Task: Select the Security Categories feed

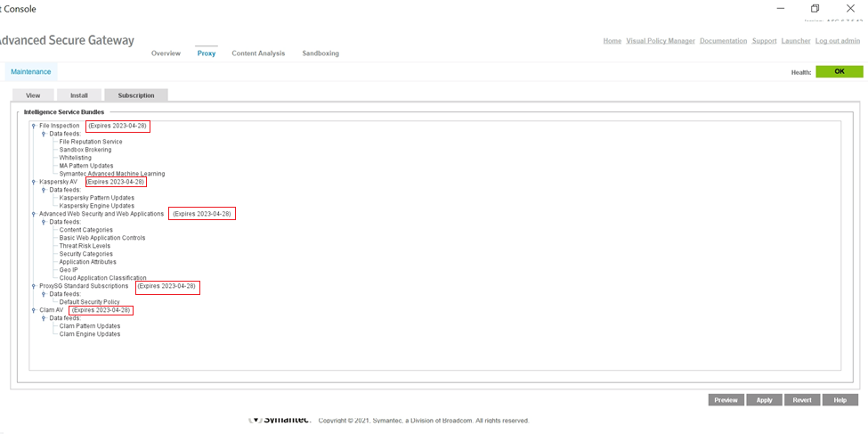Action: click(x=85, y=254)
